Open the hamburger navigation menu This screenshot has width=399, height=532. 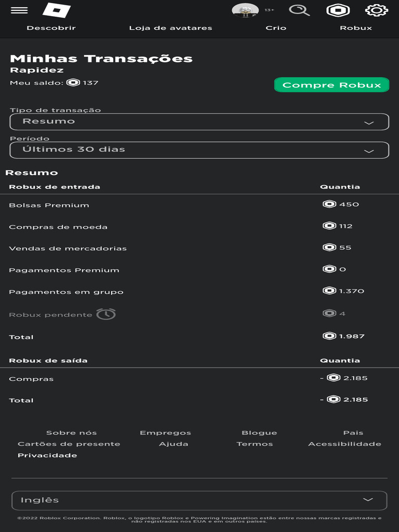pos(19,10)
